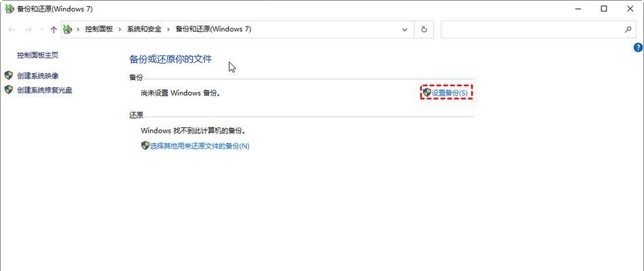Focus the Control Panel search box
Viewport: 644px width, 271px height.
click(532, 30)
